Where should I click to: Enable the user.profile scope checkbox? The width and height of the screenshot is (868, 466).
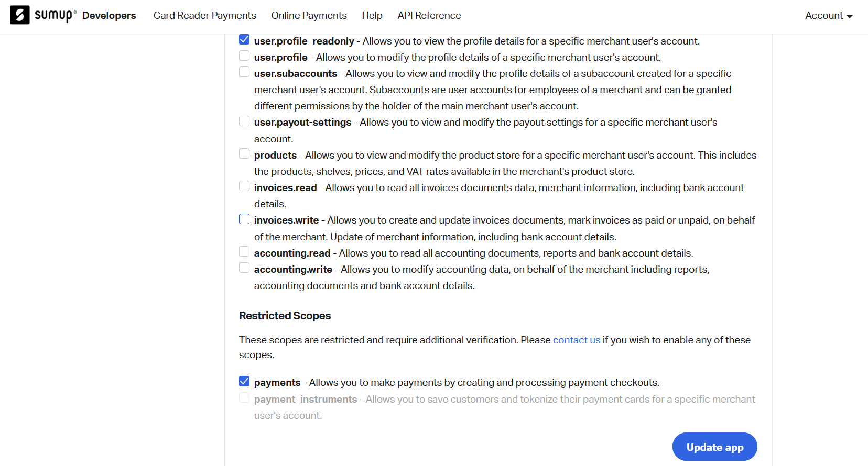(244, 56)
